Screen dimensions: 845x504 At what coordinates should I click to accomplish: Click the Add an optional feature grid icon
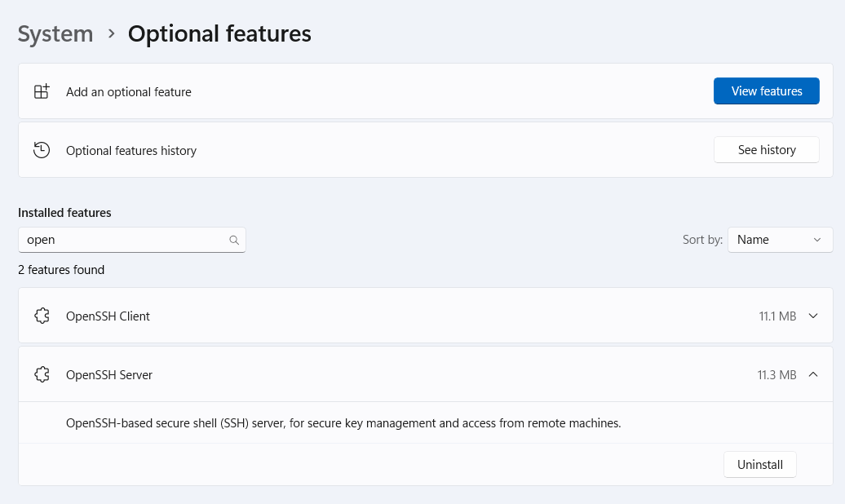(x=42, y=91)
